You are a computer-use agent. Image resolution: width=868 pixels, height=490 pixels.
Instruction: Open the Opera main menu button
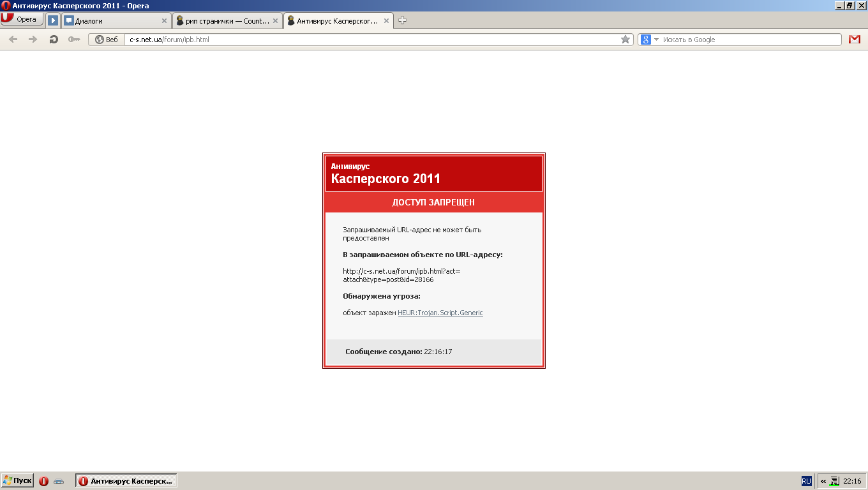click(22, 19)
